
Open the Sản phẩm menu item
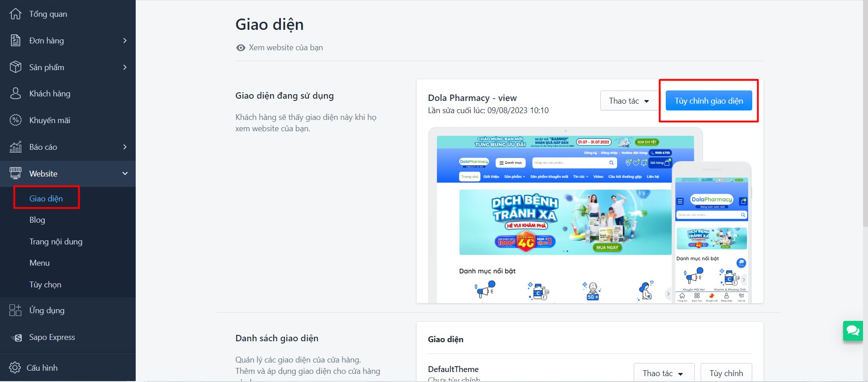pyautogui.click(x=68, y=67)
